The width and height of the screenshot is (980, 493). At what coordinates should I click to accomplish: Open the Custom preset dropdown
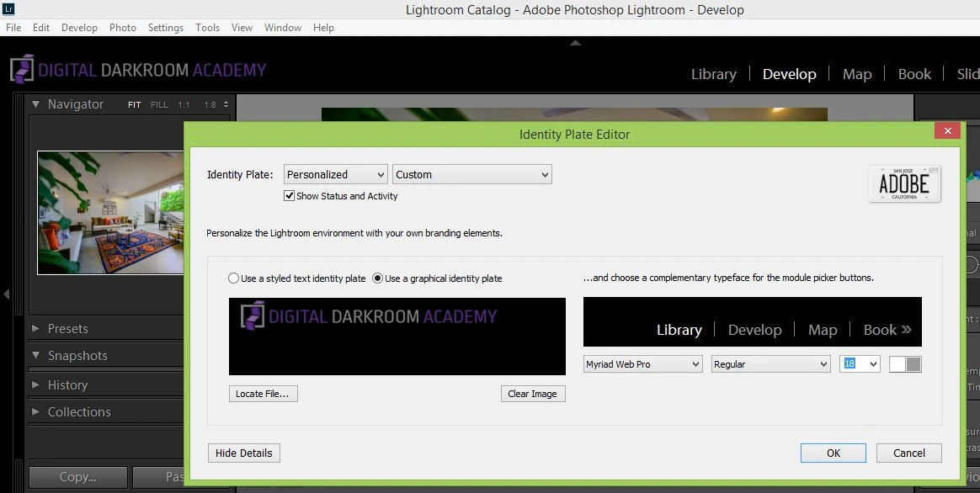coord(471,174)
